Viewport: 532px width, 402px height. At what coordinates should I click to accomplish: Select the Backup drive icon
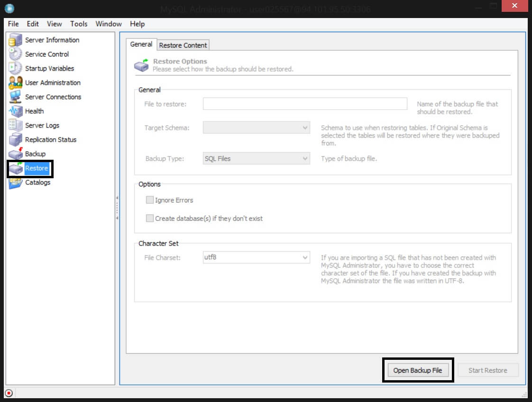click(x=15, y=154)
